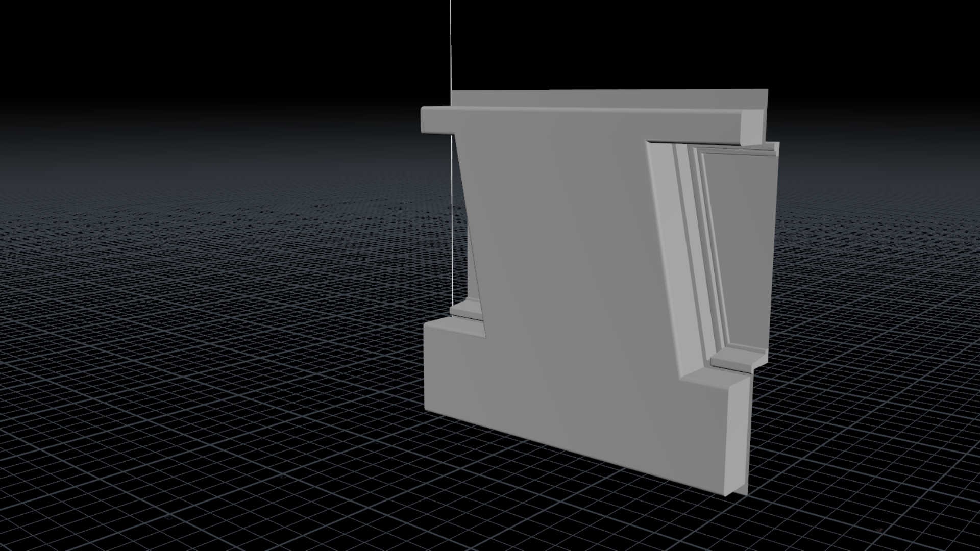
Task: Click empty grid floor left of the model
Action: coord(204,357)
